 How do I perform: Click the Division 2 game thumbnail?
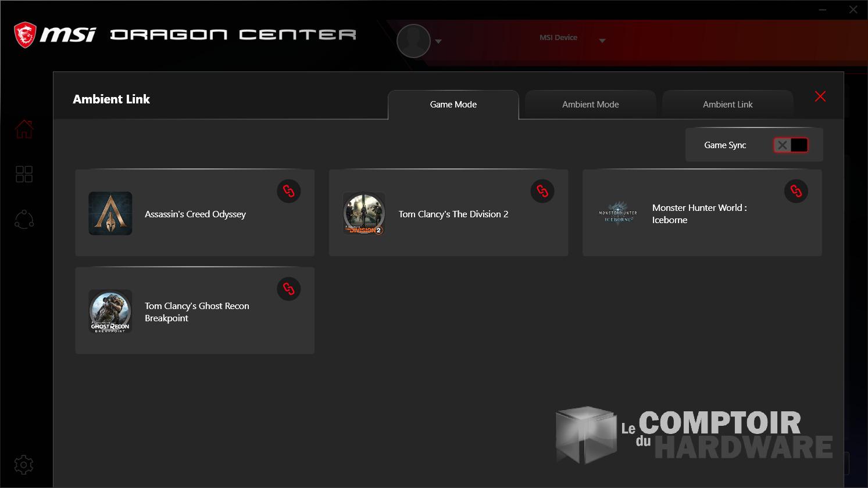click(x=364, y=214)
